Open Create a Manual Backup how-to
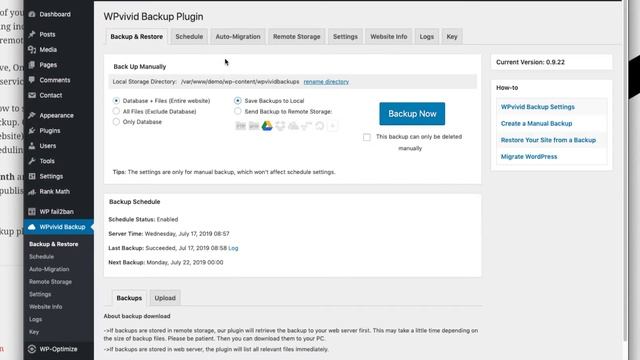Viewport: 640px width, 360px height. (x=536, y=123)
